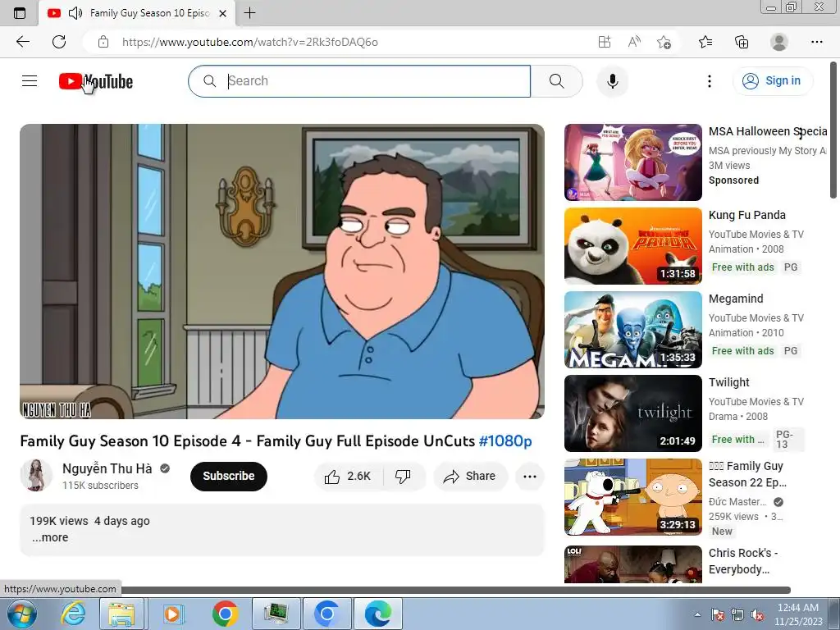Open MSA Halloween ad options menu
840x630 pixels.
click(x=801, y=133)
